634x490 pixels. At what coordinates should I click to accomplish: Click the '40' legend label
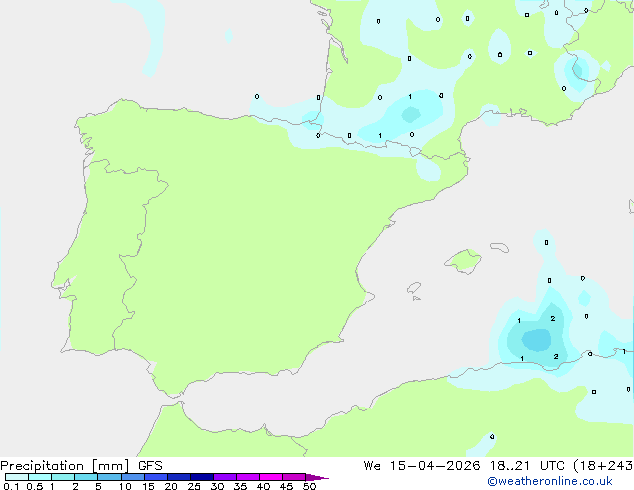click(263, 486)
